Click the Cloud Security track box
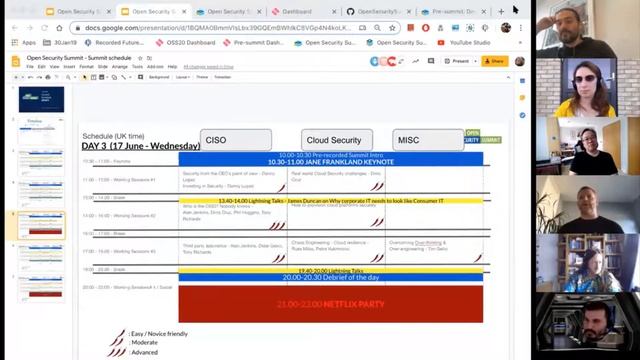This screenshot has height=360, width=640. (337, 140)
